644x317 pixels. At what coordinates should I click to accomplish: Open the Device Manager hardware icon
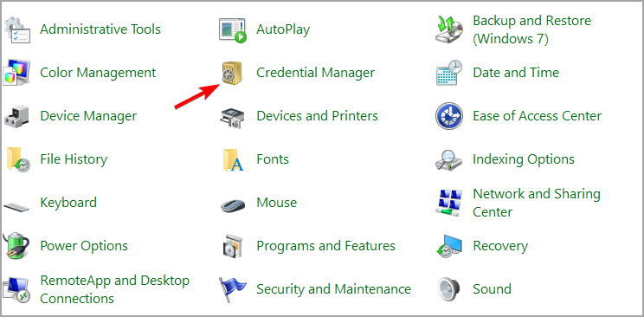pos(16,116)
